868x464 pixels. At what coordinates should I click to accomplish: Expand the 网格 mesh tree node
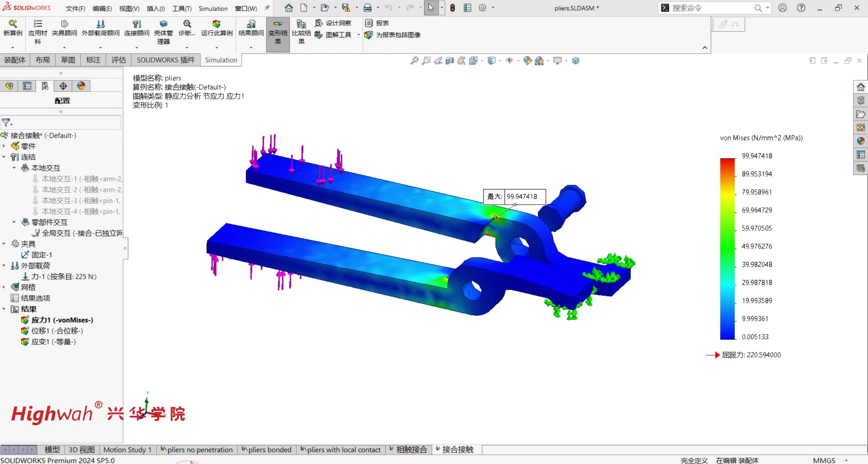coord(4,287)
